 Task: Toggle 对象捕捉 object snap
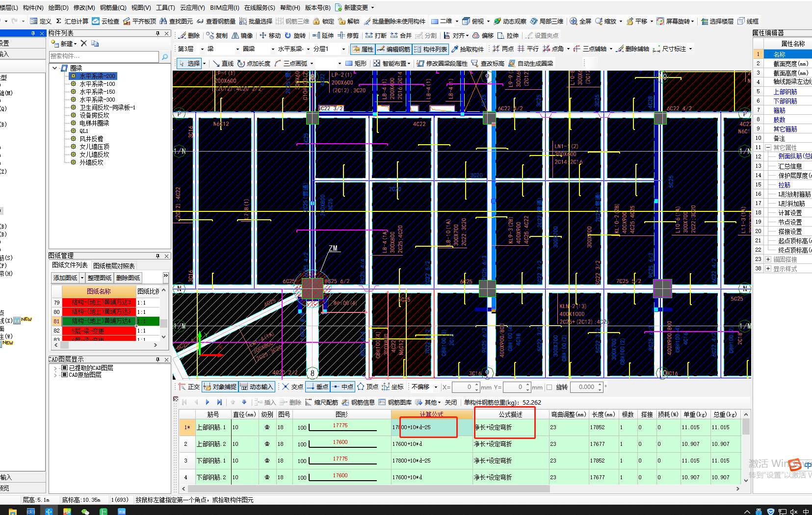point(220,387)
